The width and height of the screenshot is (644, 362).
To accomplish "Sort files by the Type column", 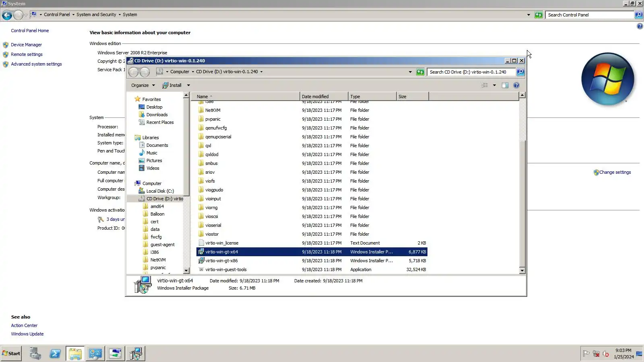I will coord(372,97).
